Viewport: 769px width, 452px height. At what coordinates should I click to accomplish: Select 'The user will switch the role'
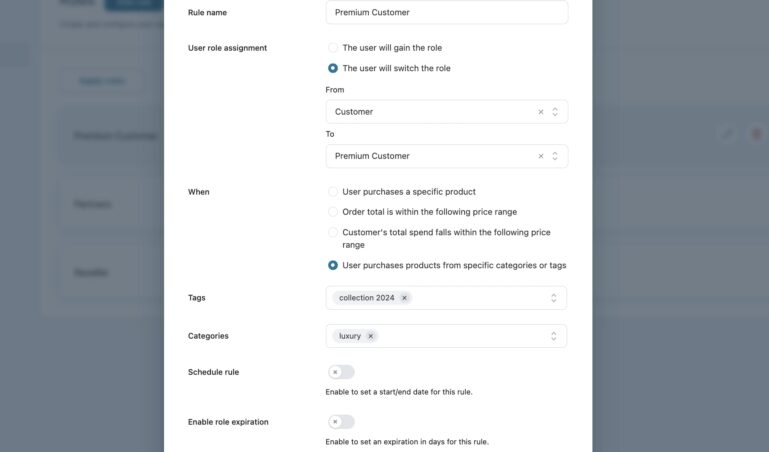coord(333,68)
